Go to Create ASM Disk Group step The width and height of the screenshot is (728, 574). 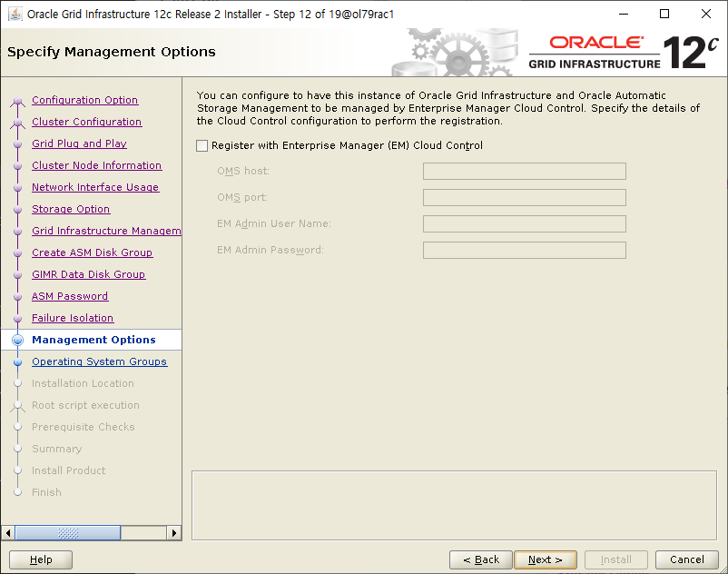92,252
